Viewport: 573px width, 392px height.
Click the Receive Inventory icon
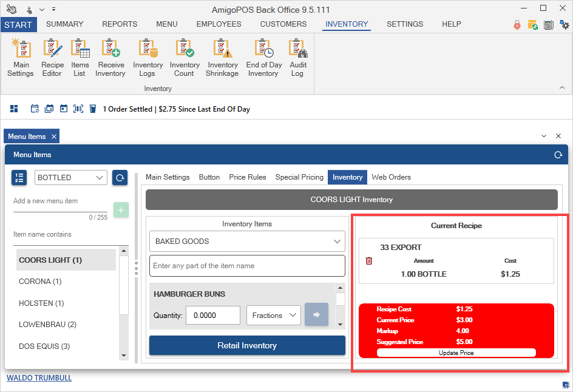pyautogui.click(x=111, y=58)
